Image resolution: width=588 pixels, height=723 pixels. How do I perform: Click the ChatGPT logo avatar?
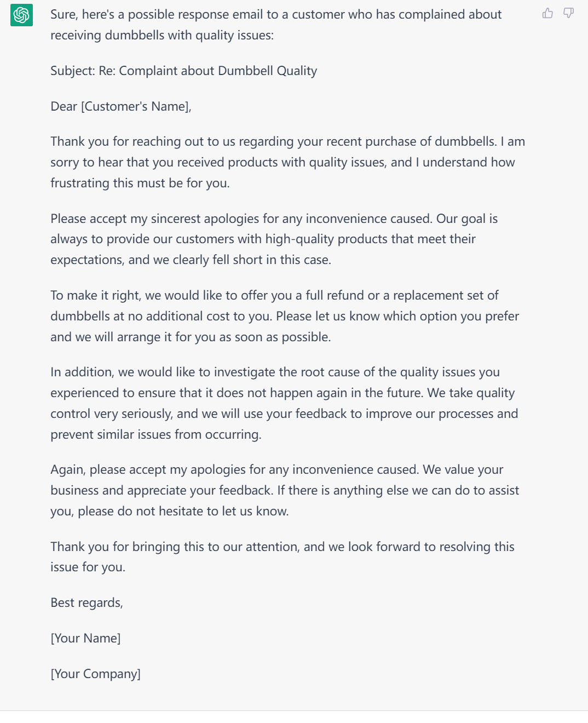21,15
